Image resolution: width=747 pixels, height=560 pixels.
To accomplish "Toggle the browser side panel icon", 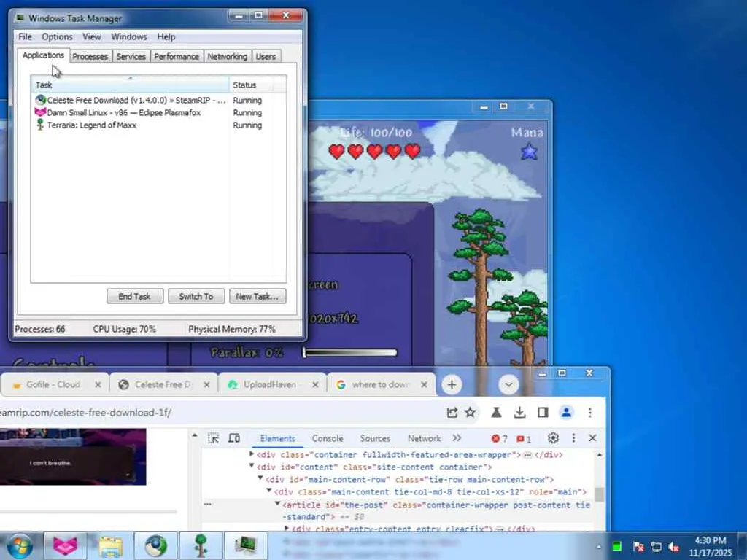I will click(x=543, y=413).
